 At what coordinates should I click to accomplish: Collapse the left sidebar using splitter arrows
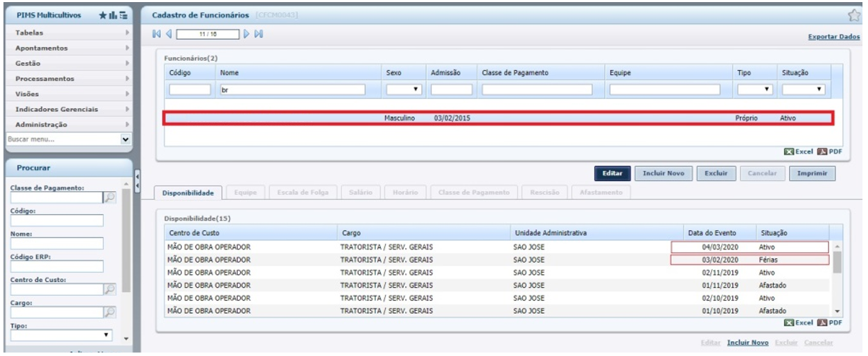[137, 181]
